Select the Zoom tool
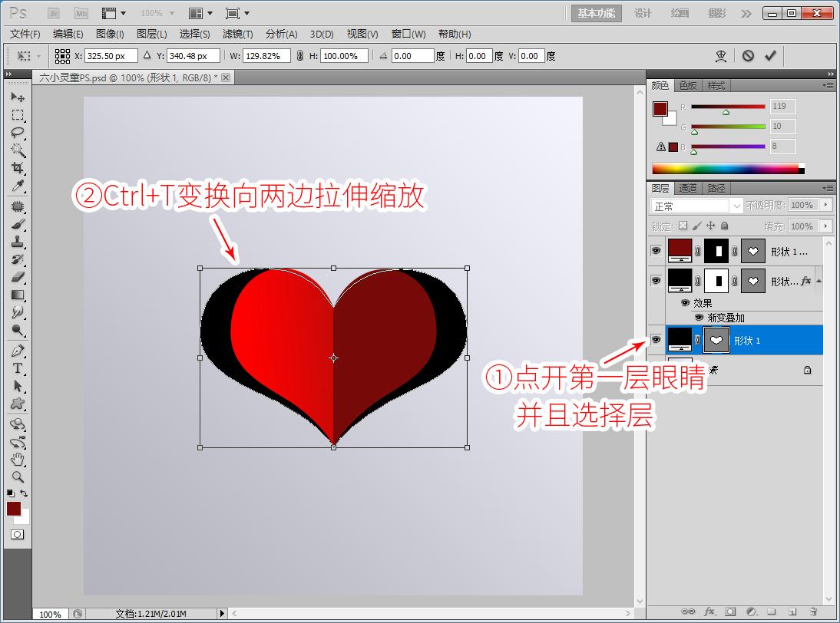Image resolution: width=840 pixels, height=623 pixels. pyautogui.click(x=17, y=477)
